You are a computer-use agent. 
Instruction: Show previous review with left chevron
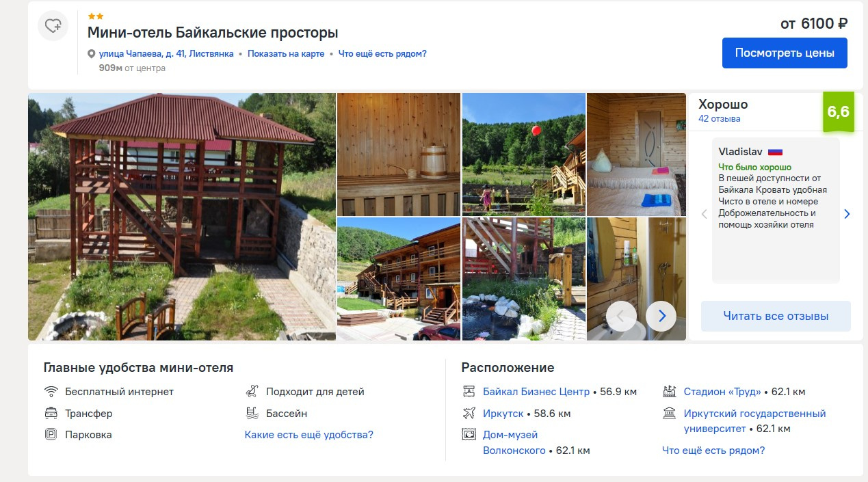[705, 214]
